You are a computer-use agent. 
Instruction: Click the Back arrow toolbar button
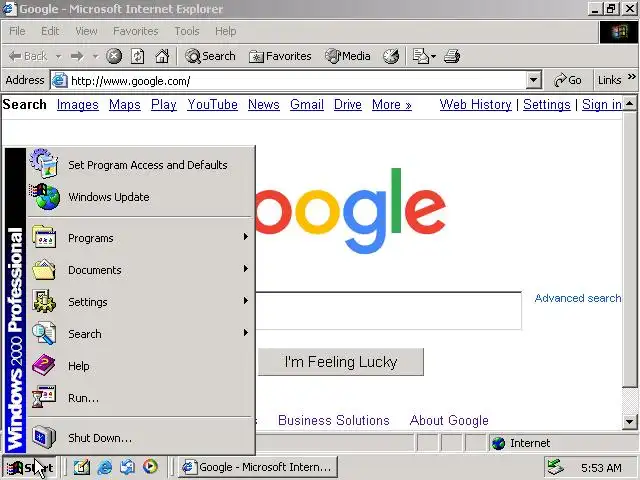[27, 56]
